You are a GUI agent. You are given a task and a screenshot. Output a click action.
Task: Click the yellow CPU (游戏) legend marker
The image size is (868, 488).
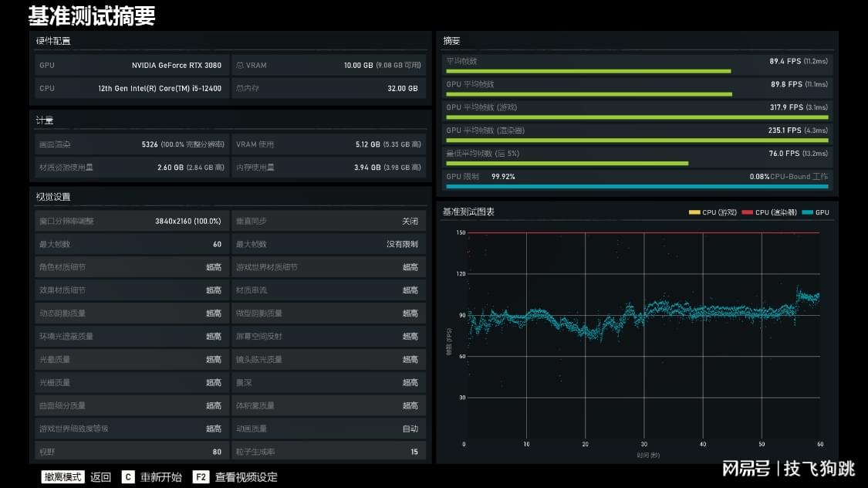[x=694, y=212]
